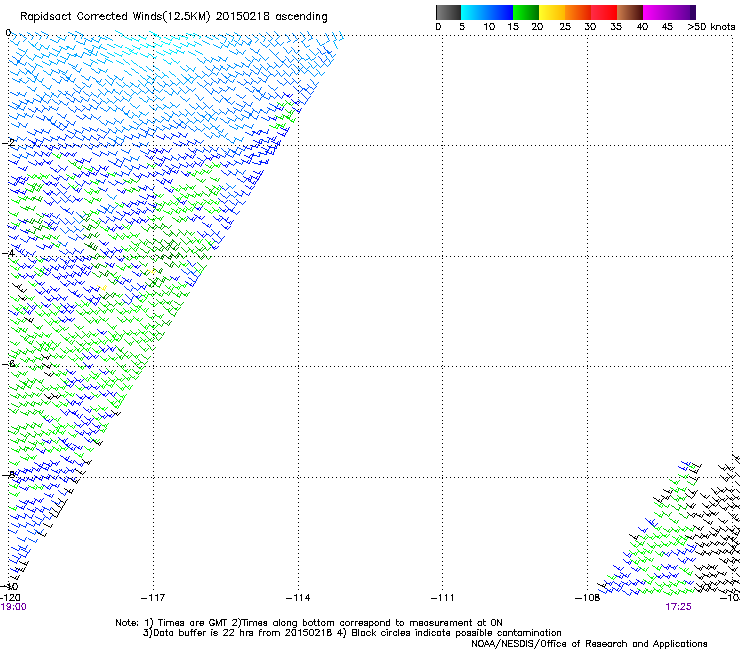Viewport: 740px width, 650px height.
Task: Click the '-114' longitude axis label
Action: (298, 598)
